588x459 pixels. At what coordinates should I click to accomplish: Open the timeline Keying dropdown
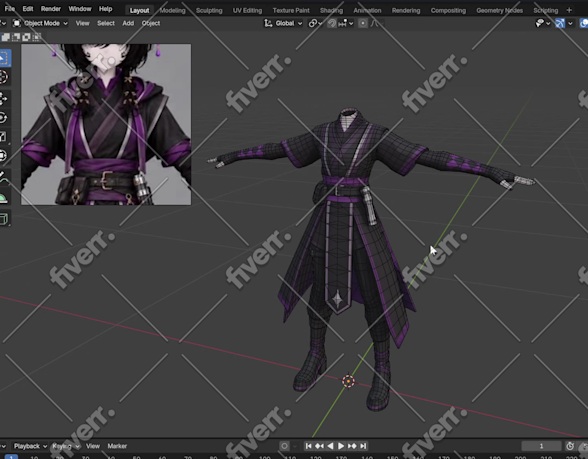pos(66,446)
